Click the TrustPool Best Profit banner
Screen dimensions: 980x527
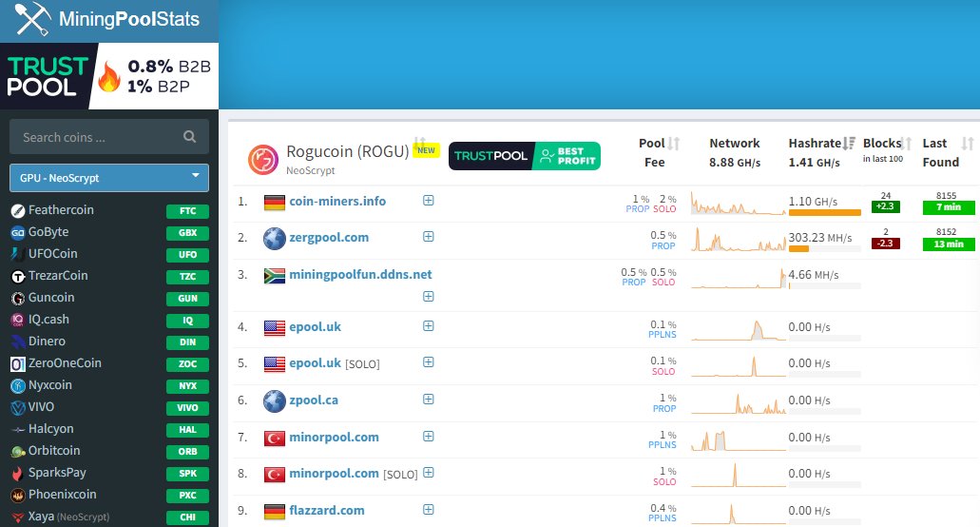pos(525,156)
